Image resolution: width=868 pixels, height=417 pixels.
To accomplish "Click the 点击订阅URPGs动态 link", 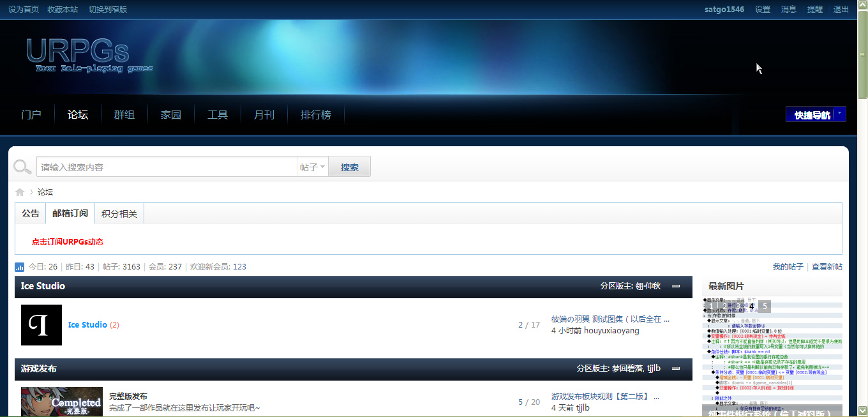I will point(68,242).
